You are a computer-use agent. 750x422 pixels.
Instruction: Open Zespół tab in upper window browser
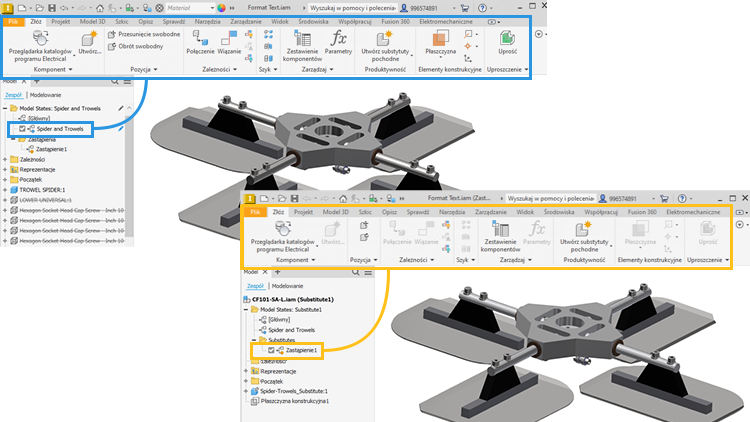point(13,95)
